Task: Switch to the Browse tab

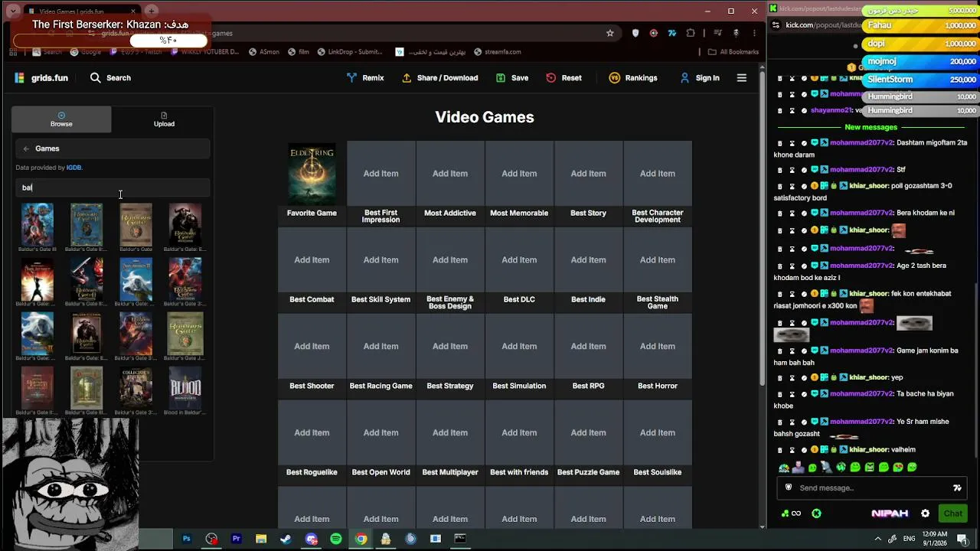Action: 61,119
